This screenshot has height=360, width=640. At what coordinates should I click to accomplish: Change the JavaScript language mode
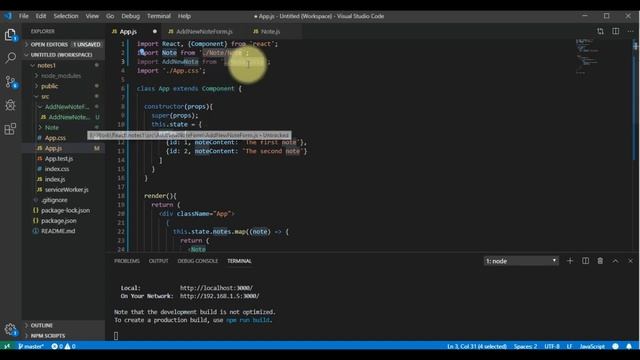pos(592,346)
